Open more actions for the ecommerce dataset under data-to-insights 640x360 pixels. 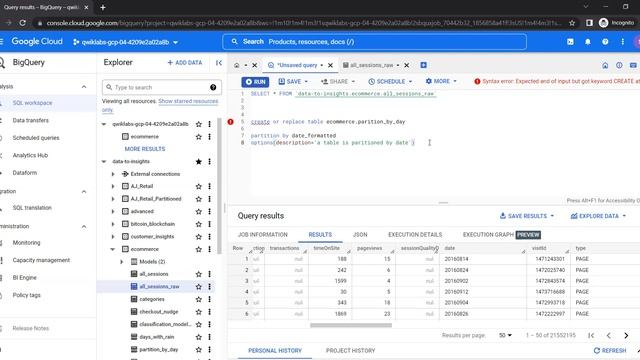click(x=209, y=249)
